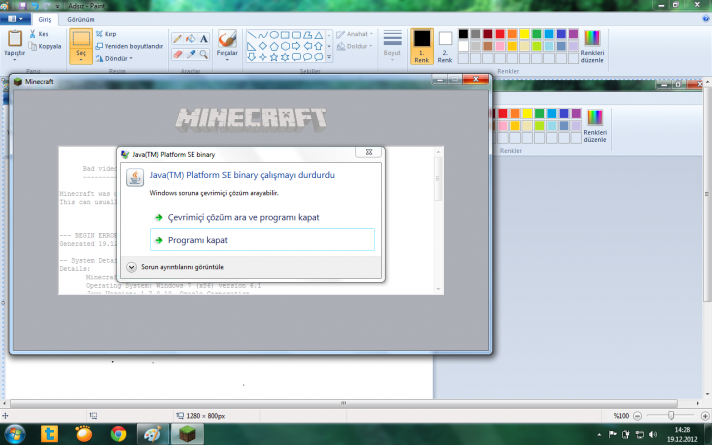This screenshot has height=445, width=712.
Task: Activate 1. Renk foreground color
Action: point(422,46)
